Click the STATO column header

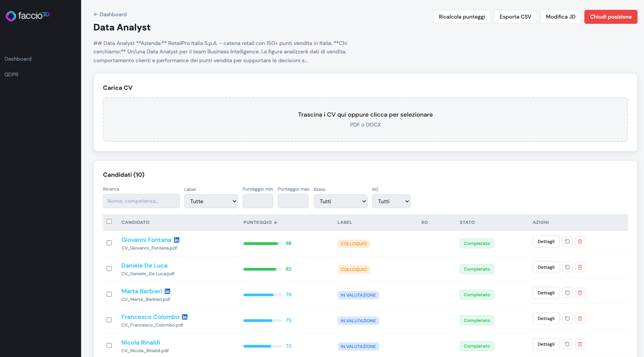coord(467,223)
